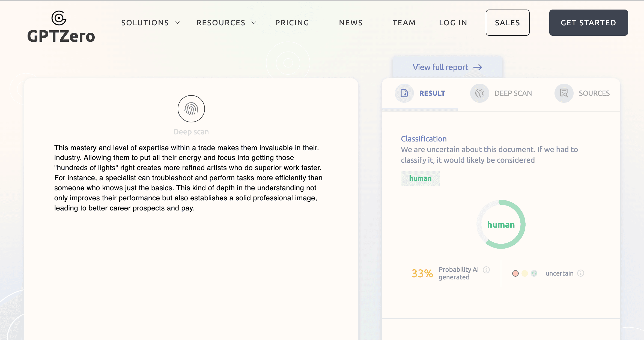Viewport: 644px width, 341px height.
Task: Click the Deep scan fingerprint icon
Action: click(x=191, y=109)
